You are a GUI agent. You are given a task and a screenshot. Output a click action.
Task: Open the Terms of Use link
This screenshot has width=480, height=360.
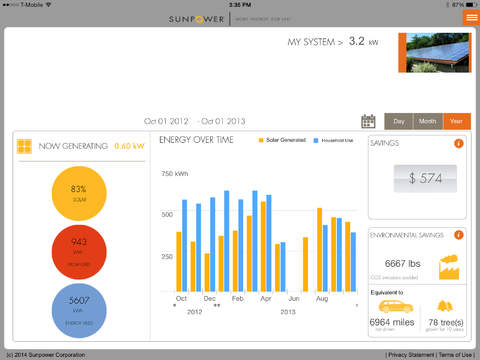click(455, 355)
